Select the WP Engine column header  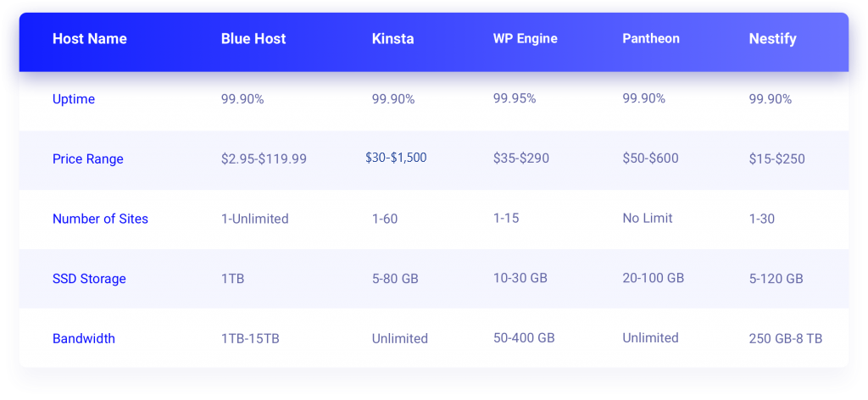(526, 39)
